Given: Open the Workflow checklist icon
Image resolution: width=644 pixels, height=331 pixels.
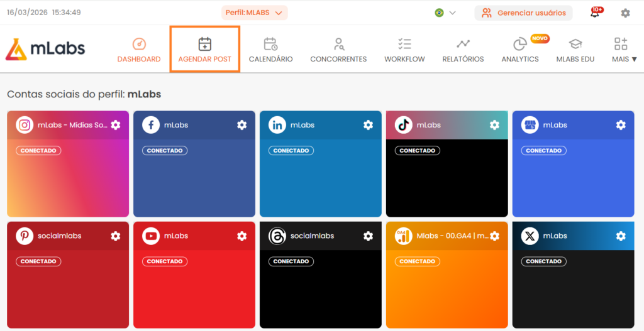Looking at the screenshot, I should coord(404,44).
